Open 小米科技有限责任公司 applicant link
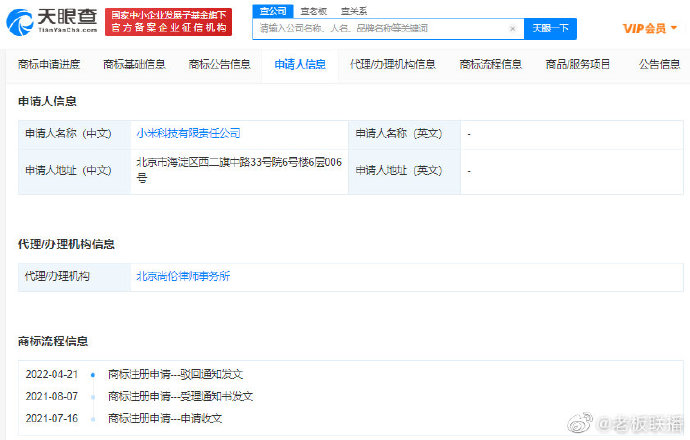The height and width of the screenshot is (440, 690). [188, 133]
